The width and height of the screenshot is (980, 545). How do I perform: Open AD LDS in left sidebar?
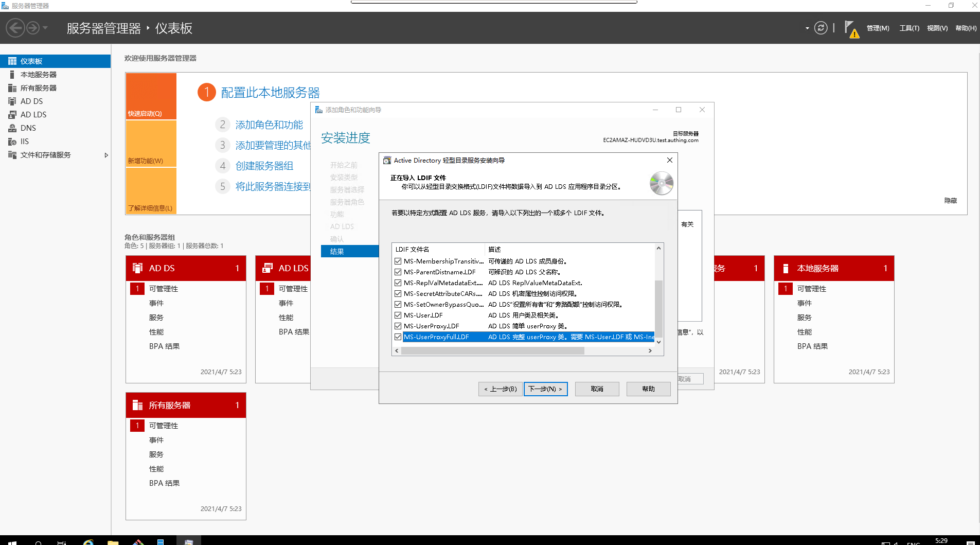pyautogui.click(x=33, y=115)
